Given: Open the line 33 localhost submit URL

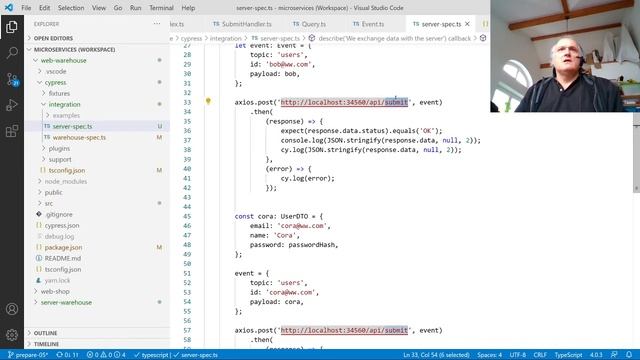Looking at the screenshot, I should [344, 102].
